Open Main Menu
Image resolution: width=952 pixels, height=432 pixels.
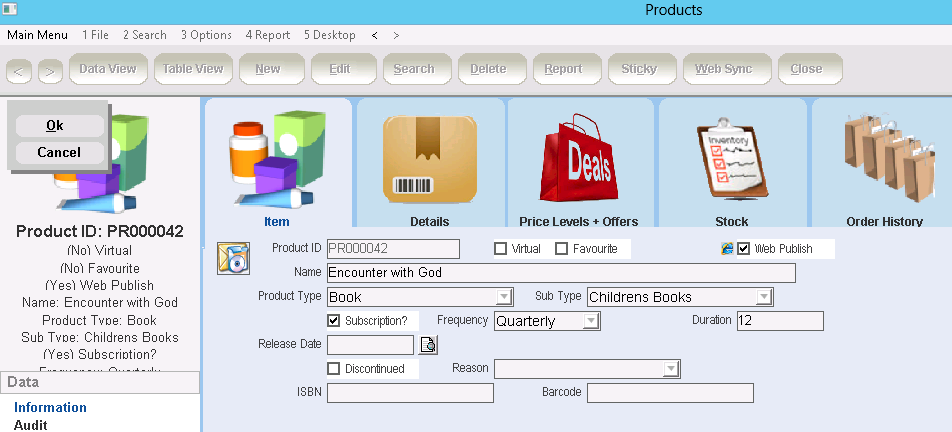[x=38, y=35]
